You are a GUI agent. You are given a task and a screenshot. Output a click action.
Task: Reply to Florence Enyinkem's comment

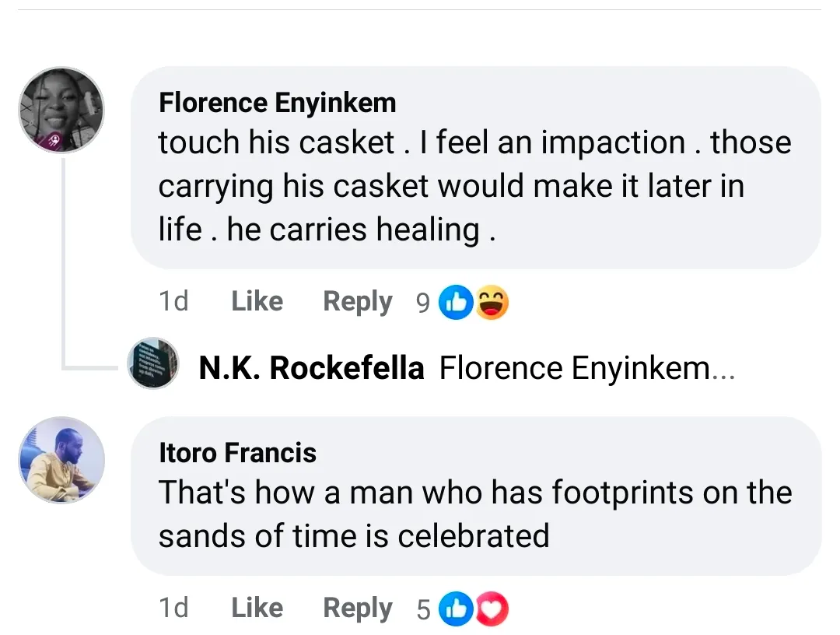[x=358, y=301]
